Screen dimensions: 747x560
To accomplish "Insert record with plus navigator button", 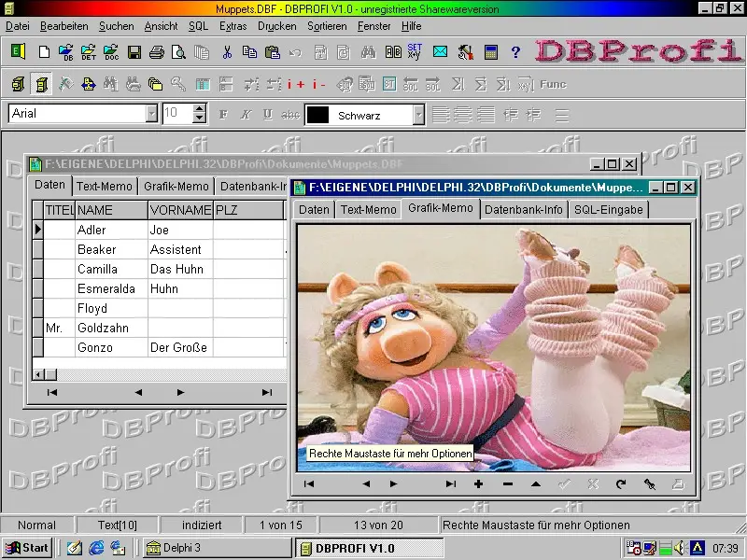I will tap(478, 483).
